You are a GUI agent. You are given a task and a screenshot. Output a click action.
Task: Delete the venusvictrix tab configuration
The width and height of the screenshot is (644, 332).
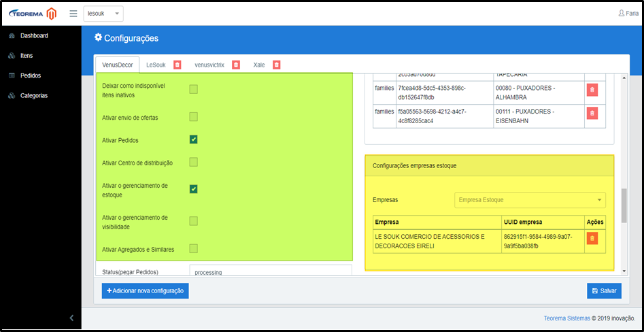tap(236, 65)
